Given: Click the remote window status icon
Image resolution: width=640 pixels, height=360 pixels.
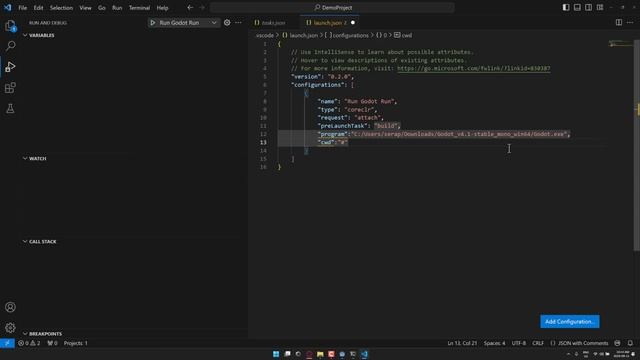Looking at the screenshot, I should (x=7, y=343).
